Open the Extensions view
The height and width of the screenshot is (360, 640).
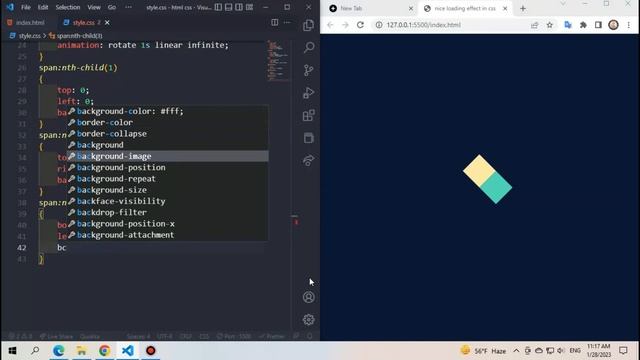(309, 116)
